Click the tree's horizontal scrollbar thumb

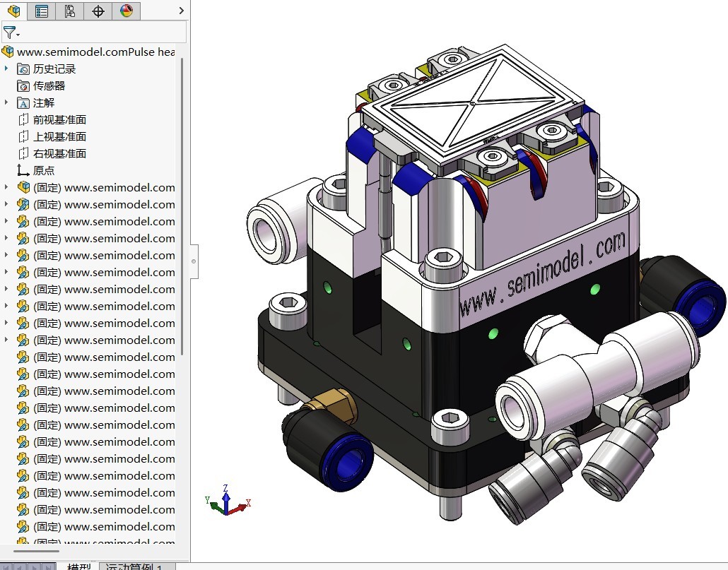click(x=36, y=552)
